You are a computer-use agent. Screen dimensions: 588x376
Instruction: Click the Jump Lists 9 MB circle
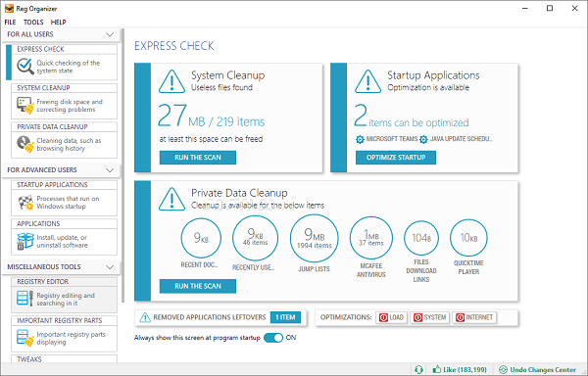click(315, 238)
